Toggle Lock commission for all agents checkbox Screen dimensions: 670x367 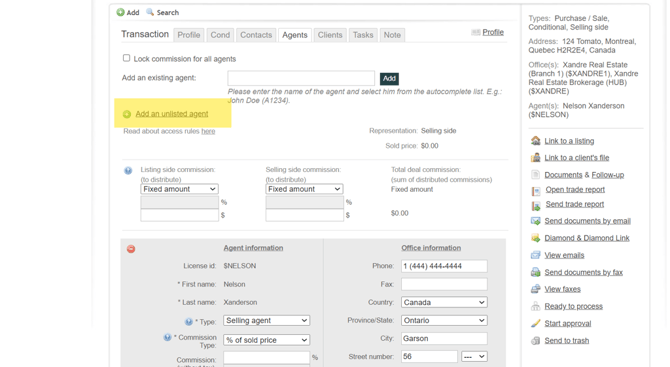click(126, 58)
